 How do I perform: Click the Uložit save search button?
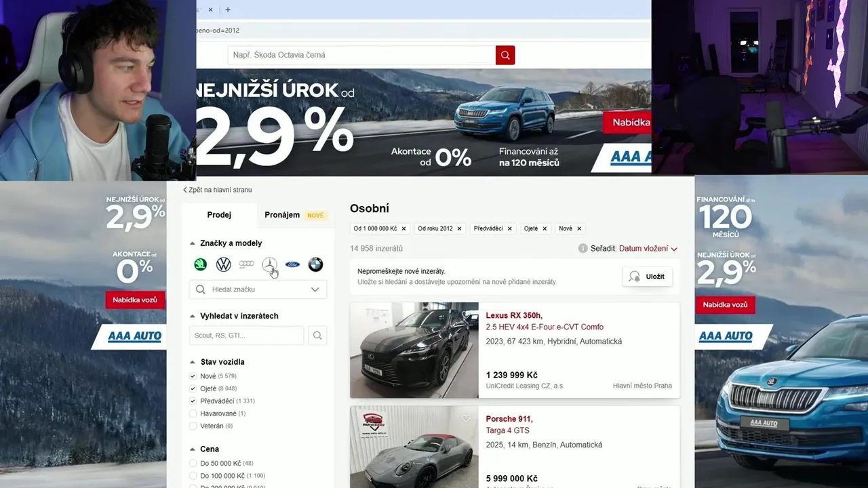[x=648, y=277]
